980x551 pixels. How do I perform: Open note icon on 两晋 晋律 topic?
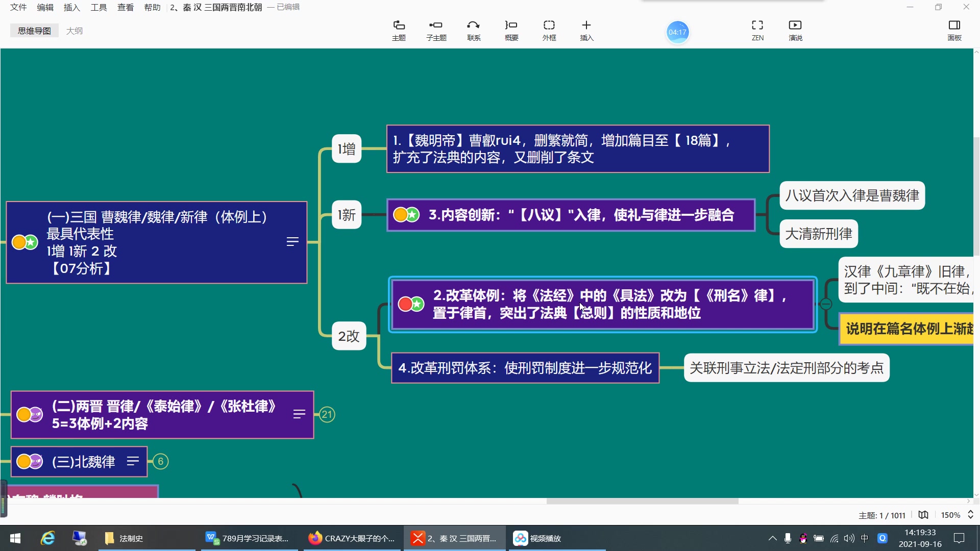click(299, 414)
